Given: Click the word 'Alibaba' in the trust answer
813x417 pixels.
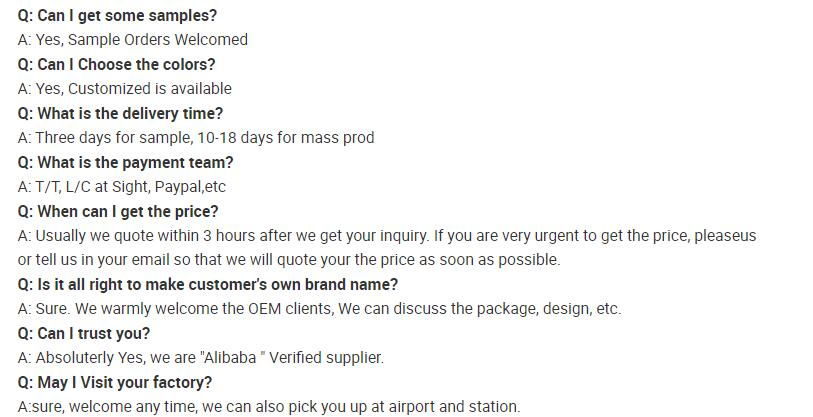Looking at the screenshot, I should 230,358.
